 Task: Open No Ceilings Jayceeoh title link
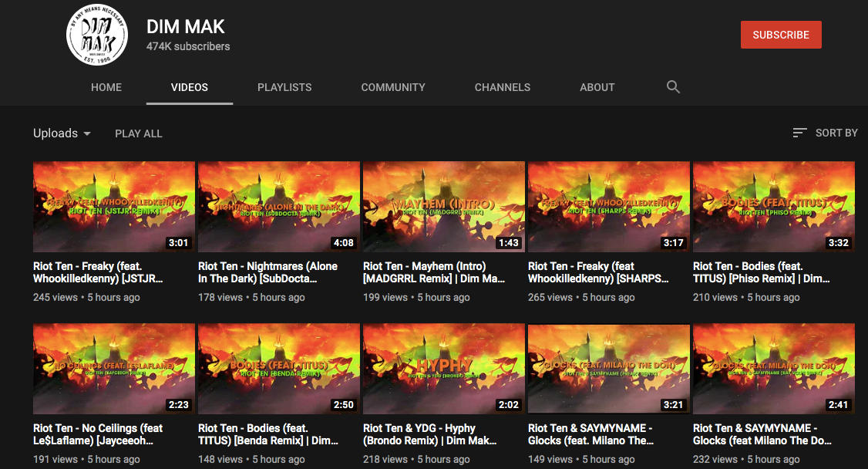98,434
